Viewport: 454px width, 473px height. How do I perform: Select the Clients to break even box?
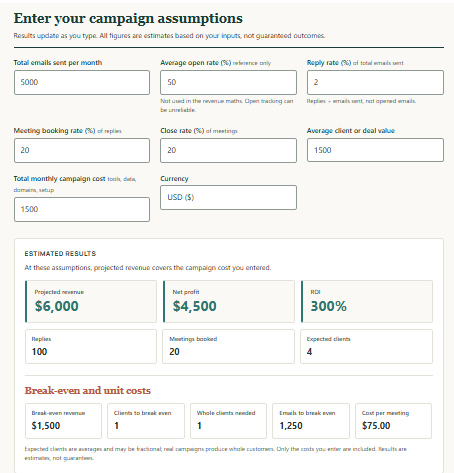pos(146,421)
